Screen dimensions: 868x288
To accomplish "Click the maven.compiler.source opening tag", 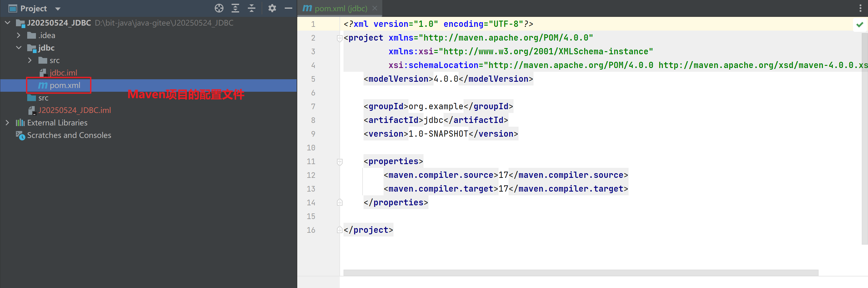I will (441, 175).
